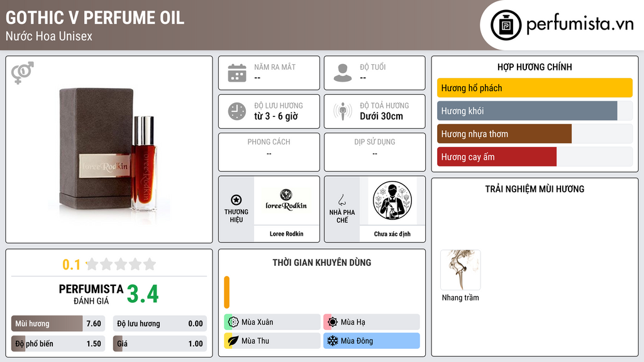Click the star badge icon above Thương hiệu

236,200
